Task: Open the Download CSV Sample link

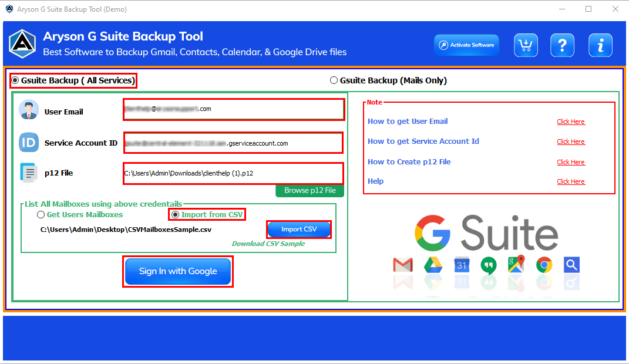Action: coord(268,244)
